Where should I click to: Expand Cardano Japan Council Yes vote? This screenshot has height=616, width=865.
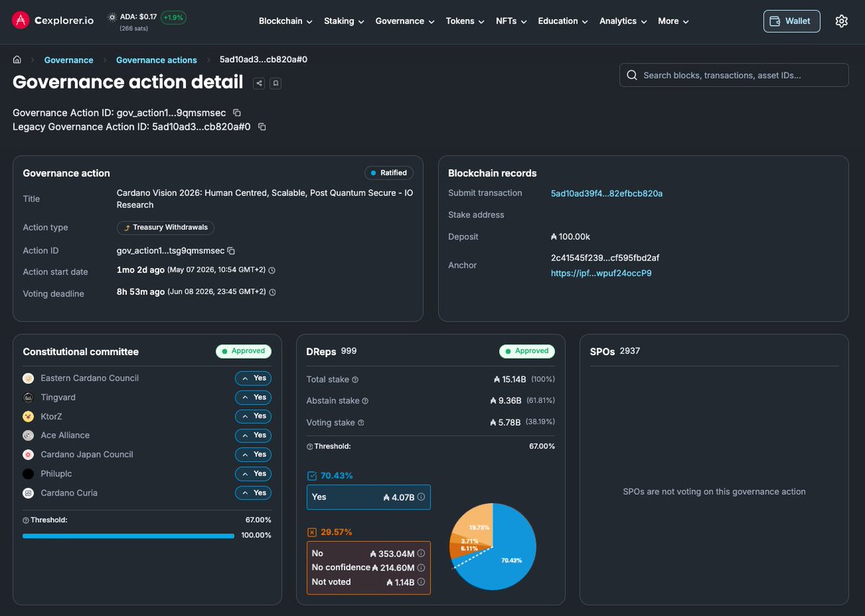[253, 455]
